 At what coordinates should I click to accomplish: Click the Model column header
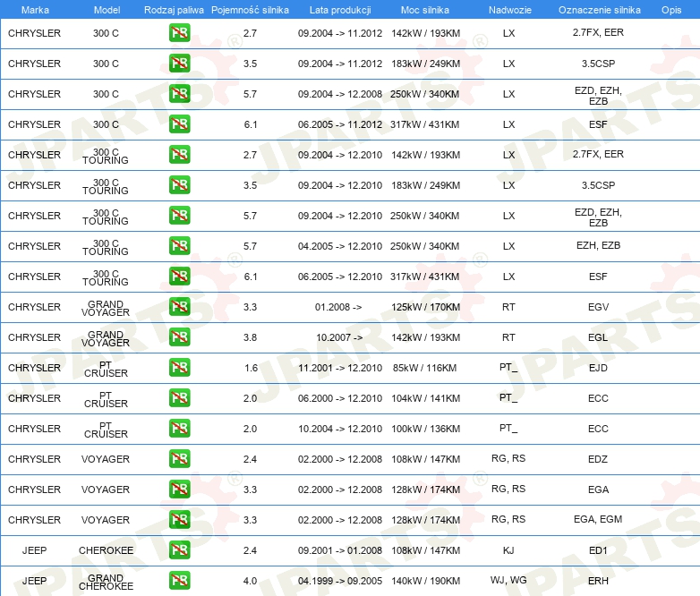pos(107,10)
